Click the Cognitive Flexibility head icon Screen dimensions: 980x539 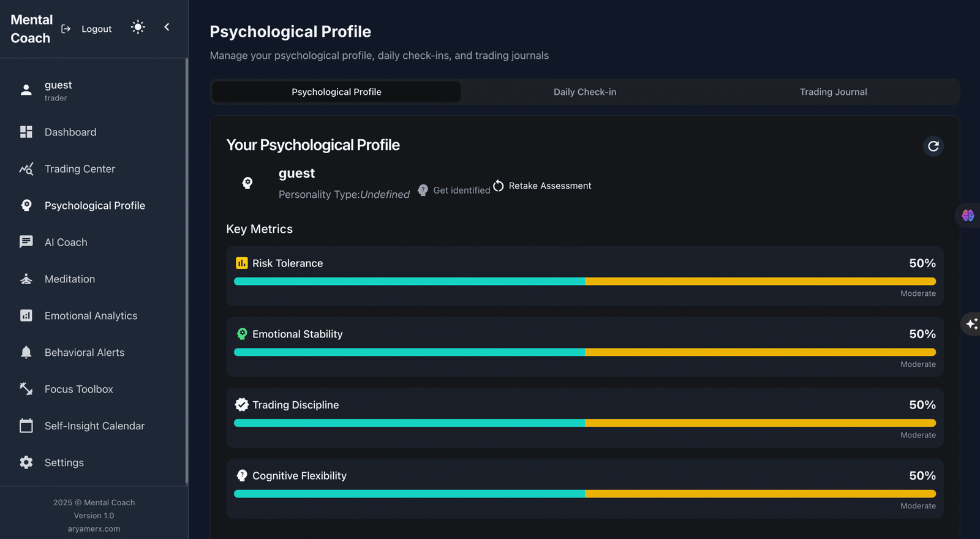click(x=242, y=475)
